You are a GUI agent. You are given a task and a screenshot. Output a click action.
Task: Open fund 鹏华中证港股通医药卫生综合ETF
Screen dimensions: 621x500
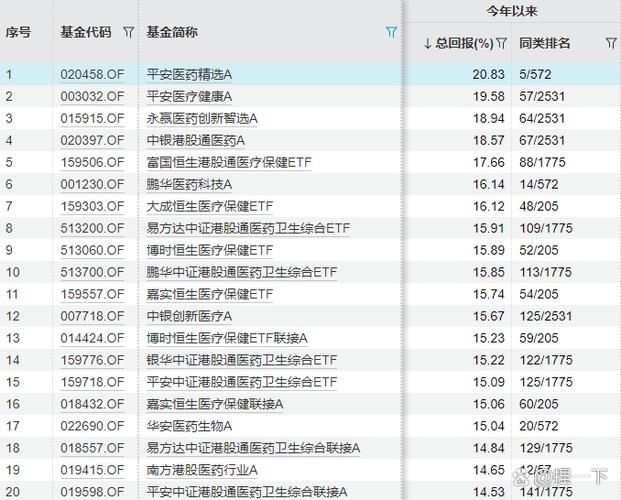tap(242, 273)
